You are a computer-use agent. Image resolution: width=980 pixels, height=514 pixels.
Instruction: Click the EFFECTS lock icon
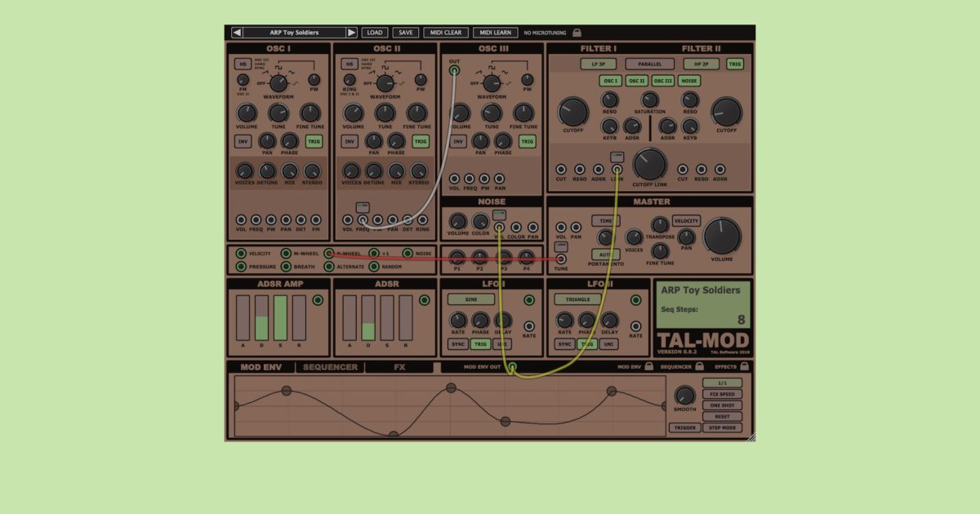pos(742,367)
